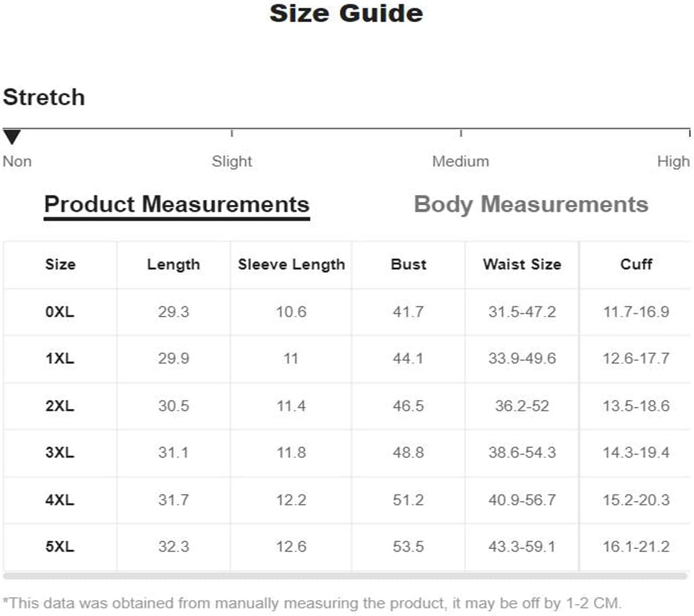694x616 pixels.
Task: Click the black Stretch indicator triangle
Action: 12,137
